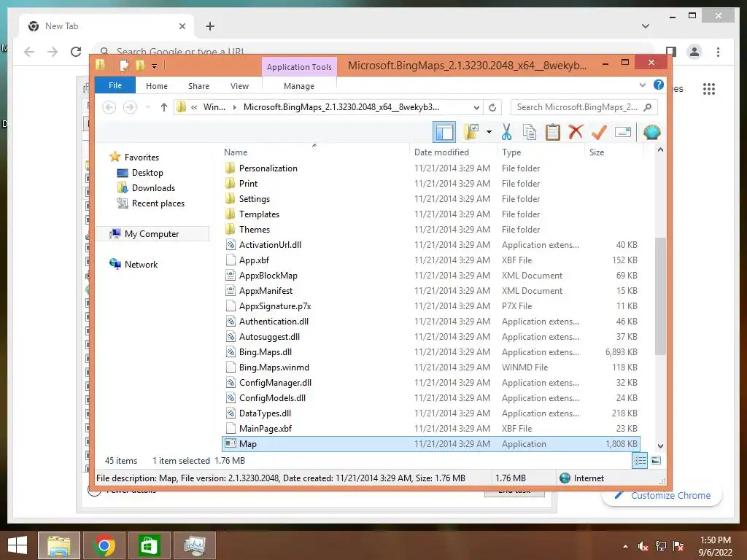Click the Favorites header in navigation pane

coord(142,157)
